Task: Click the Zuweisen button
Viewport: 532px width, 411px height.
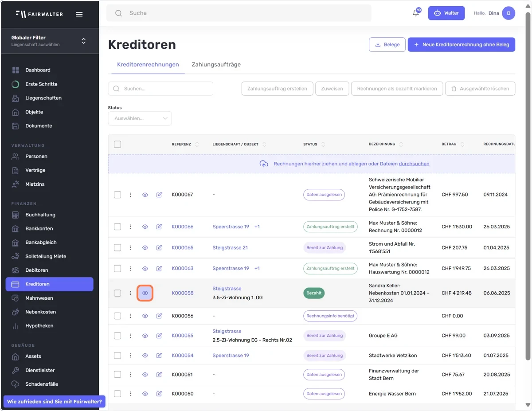Action: (332, 89)
